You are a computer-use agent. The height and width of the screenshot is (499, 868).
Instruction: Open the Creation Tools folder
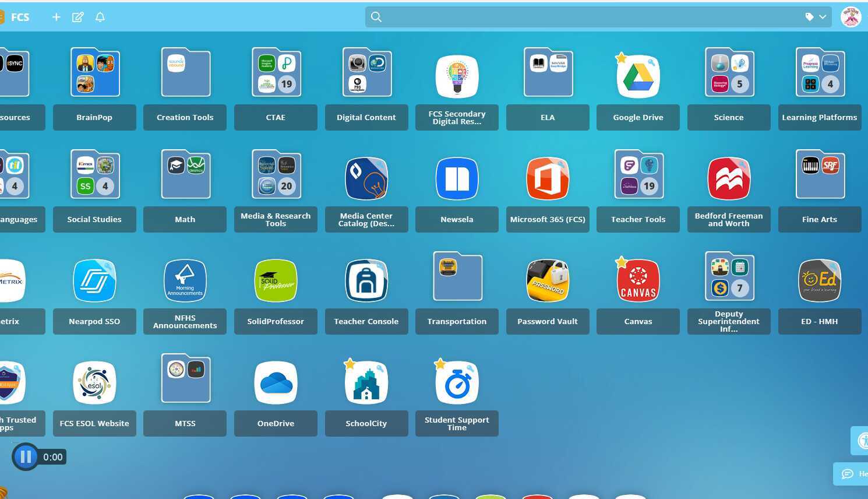[x=185, y=72]
